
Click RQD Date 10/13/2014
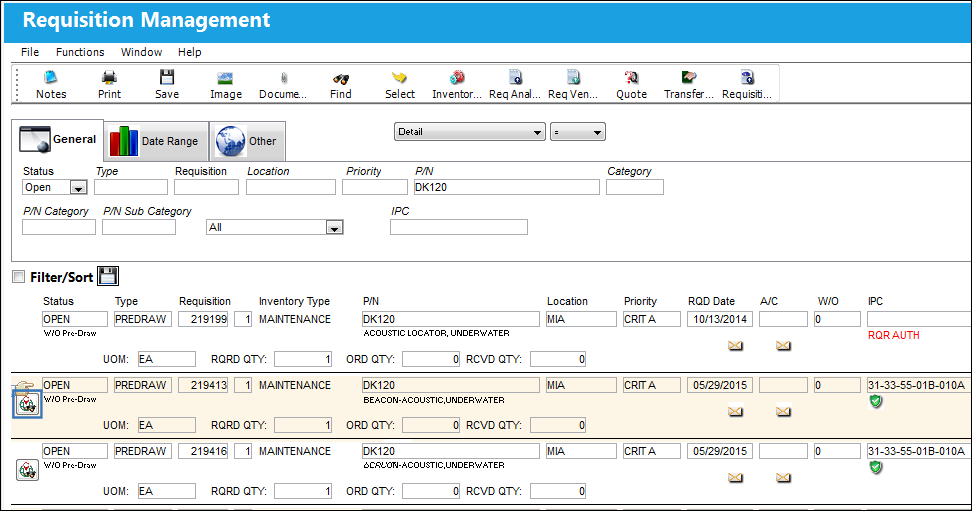(x=720, y=319)
